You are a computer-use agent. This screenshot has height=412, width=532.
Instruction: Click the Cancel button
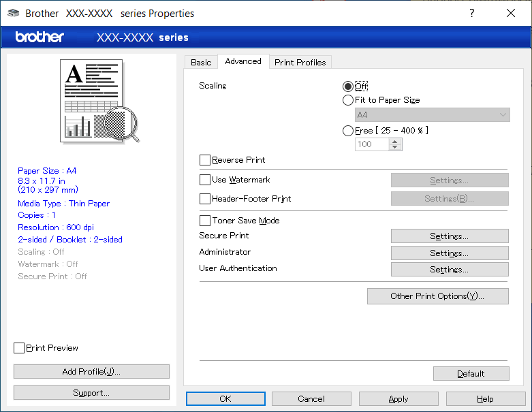[311, 399]
